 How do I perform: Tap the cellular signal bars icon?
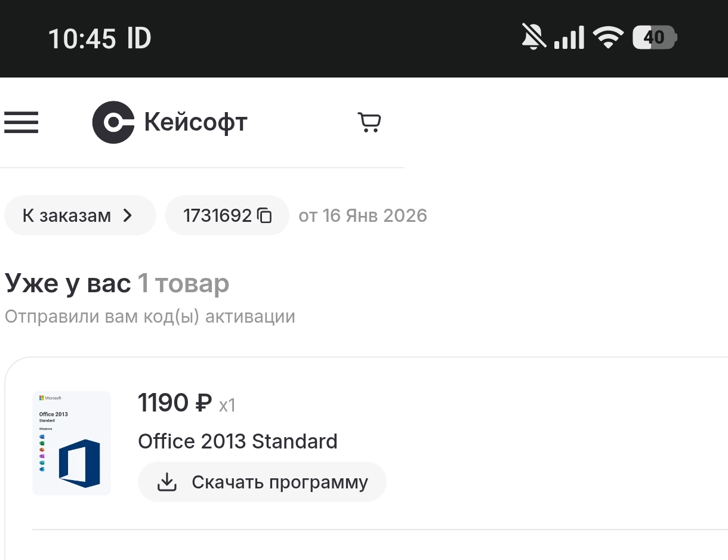click(569, 38)
